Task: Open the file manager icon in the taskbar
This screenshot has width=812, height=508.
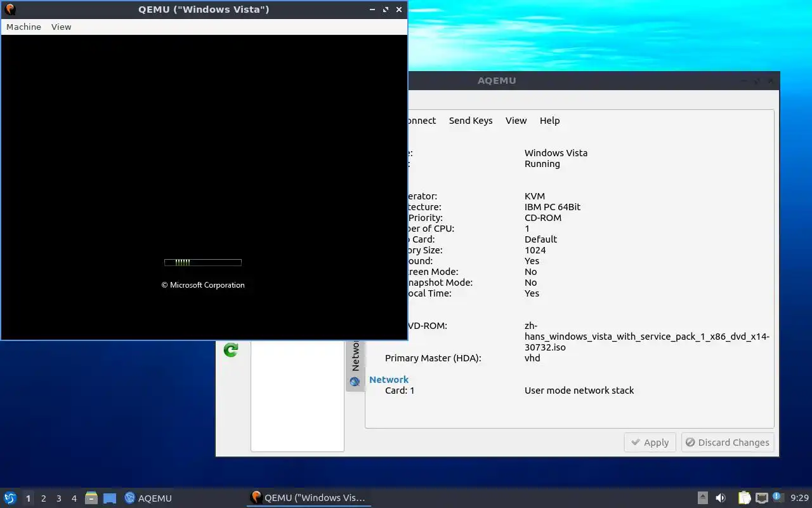Action: coord(91,498)
